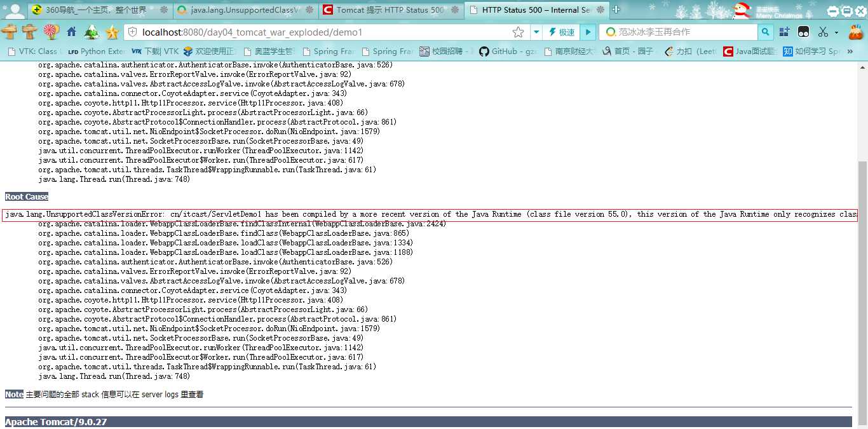Click the lucky bag icon at far right
The image size is (868, 429).
(855, 31)
